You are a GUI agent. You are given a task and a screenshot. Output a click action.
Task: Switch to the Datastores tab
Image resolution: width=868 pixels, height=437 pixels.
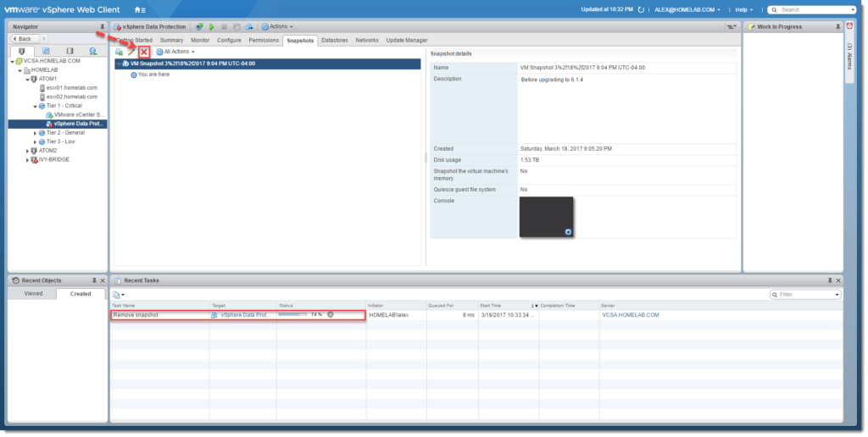(334, 41)
